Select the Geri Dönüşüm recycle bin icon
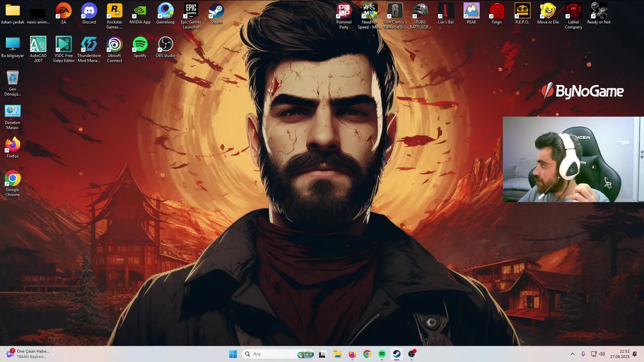The image size is (644, 362). [x=13, y=83]
